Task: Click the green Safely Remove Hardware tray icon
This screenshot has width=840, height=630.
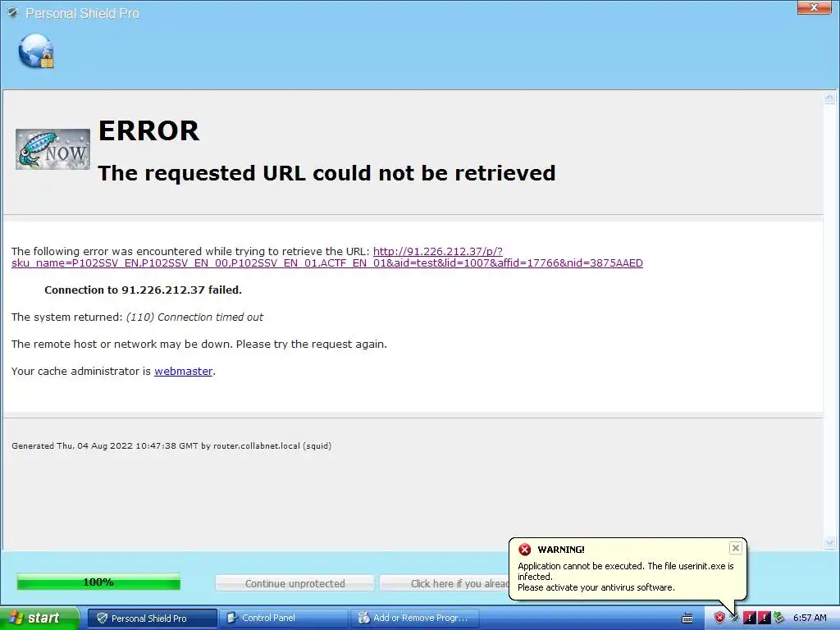Action: click(x=778, y=618)
